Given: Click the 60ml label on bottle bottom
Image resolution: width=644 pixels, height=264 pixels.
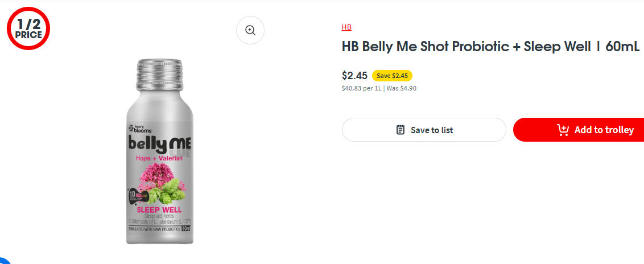Looking at the screenshot, I should (185, 229).
